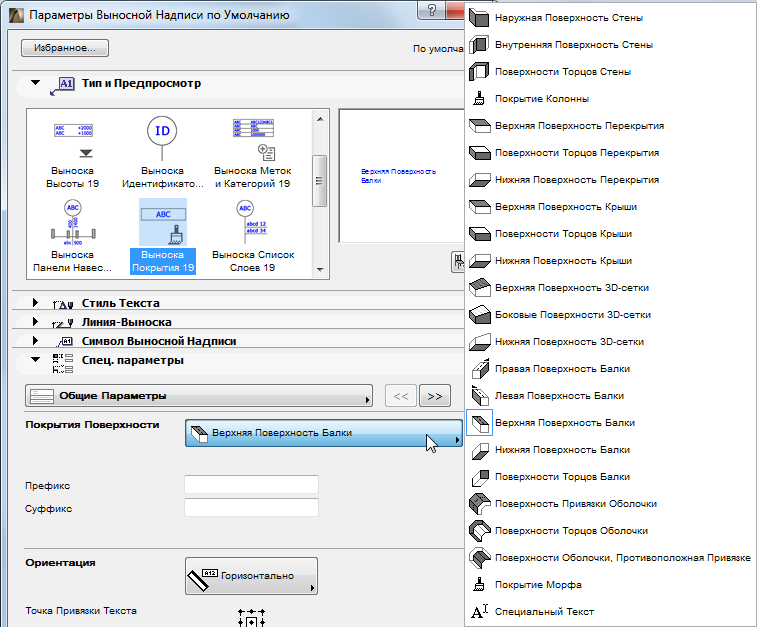Click the Наружная Поверхность Стены icon

pos(479,18)
